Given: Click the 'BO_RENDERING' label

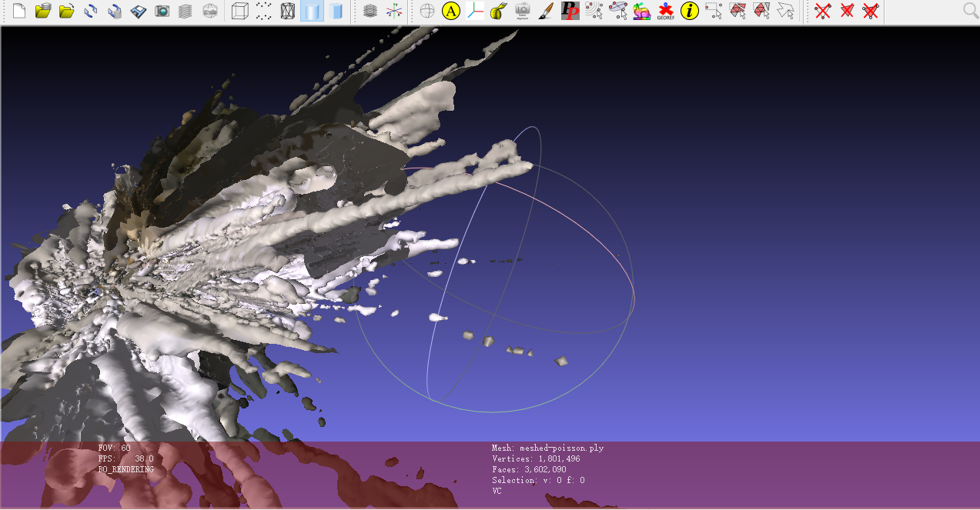Looking at the screenshot, I should tap(125, 469).
